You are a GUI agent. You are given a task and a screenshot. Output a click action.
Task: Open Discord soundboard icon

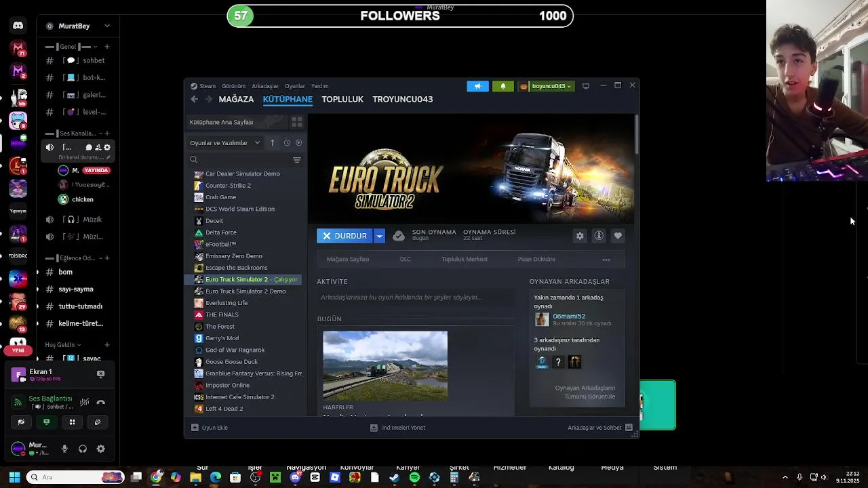[x=98, y=422]
